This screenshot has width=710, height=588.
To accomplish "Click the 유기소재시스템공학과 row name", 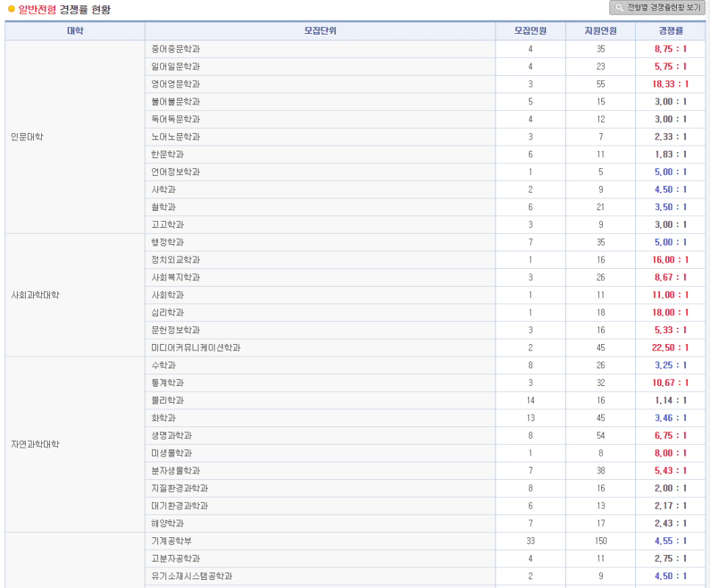I will 192,576.
